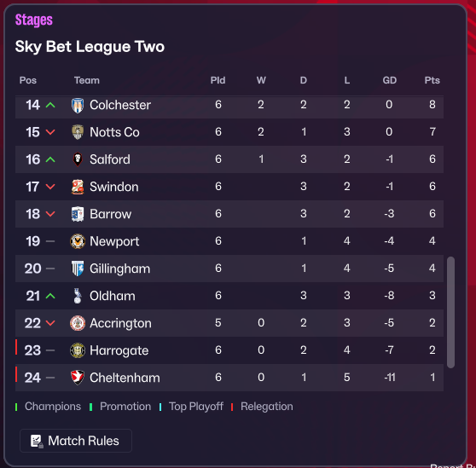
Task: Sort the table by the GD column
Action: click(390, 80)
